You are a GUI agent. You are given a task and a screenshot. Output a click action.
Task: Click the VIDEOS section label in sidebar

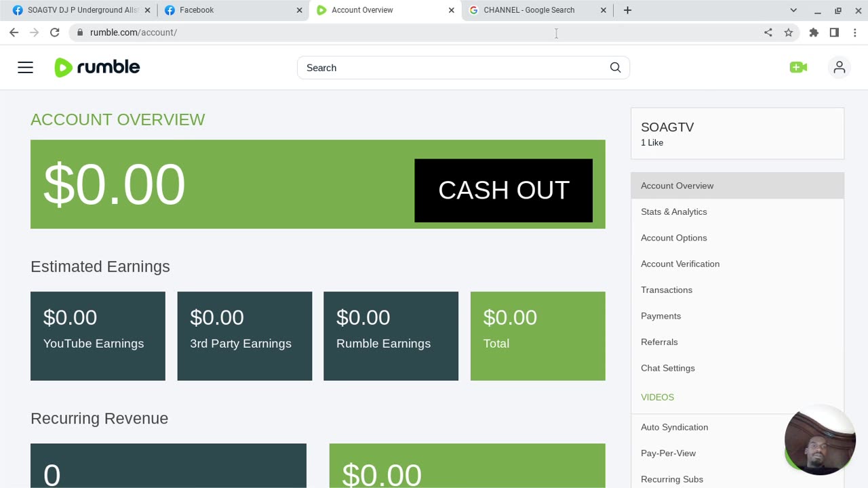[x=657, y=397]
